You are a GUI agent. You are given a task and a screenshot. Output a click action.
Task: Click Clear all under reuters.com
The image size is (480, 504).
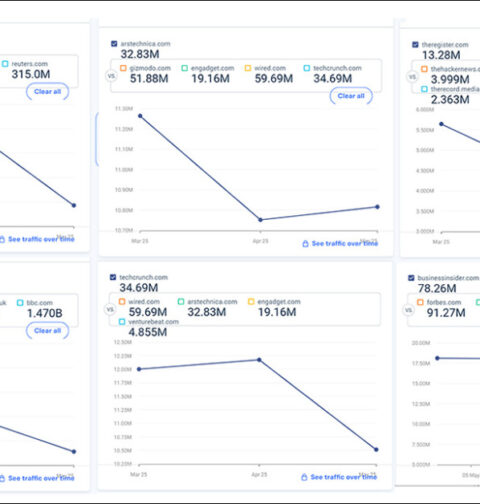[47, 92]
